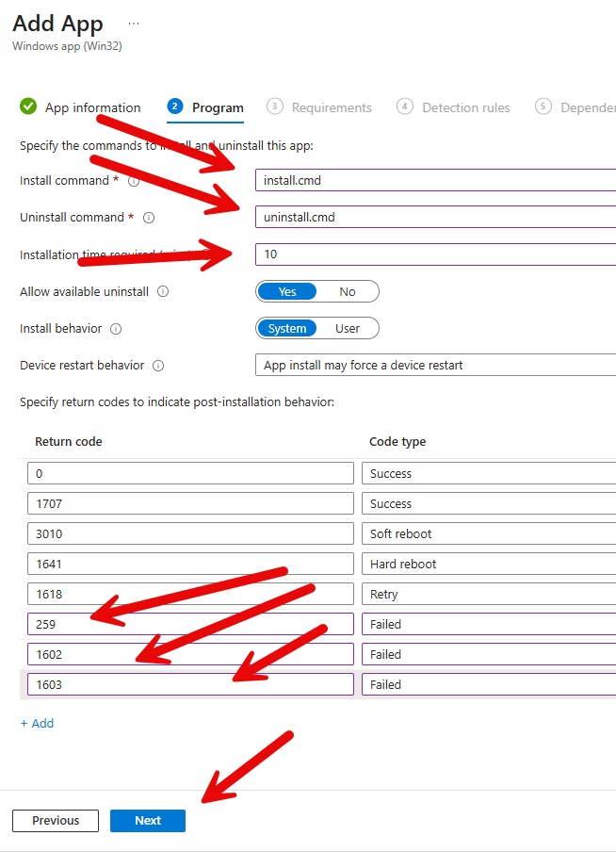
Task: Select System for Install behavior
Action: pyautogui.click(x=287, y=329)
